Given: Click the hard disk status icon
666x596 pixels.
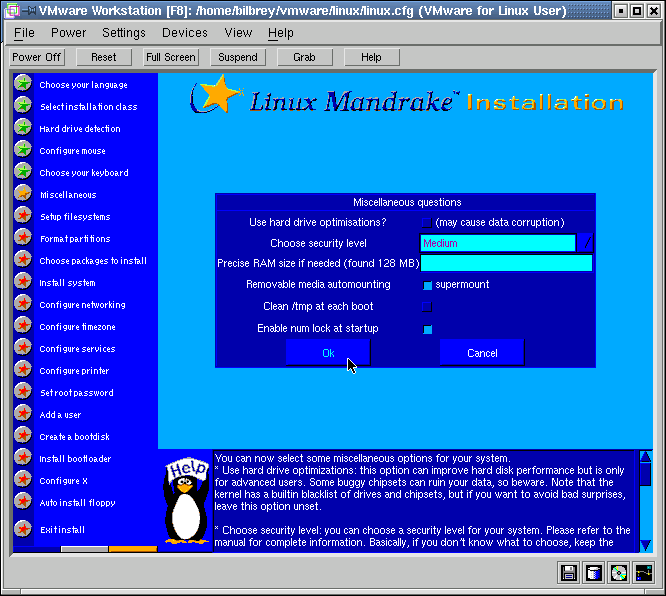Looking at the screenshot, I should 594,573.
